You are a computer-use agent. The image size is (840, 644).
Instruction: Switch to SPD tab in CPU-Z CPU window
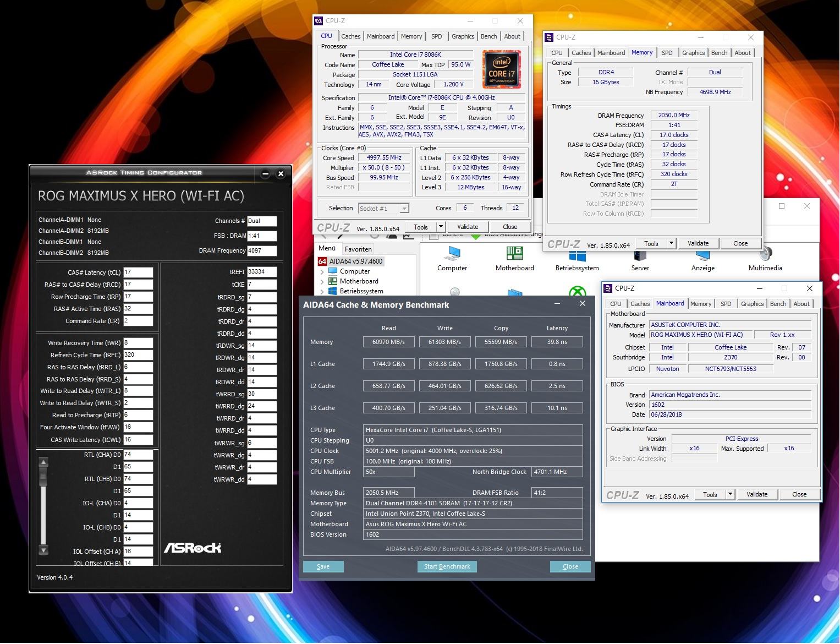coord(436,36)
